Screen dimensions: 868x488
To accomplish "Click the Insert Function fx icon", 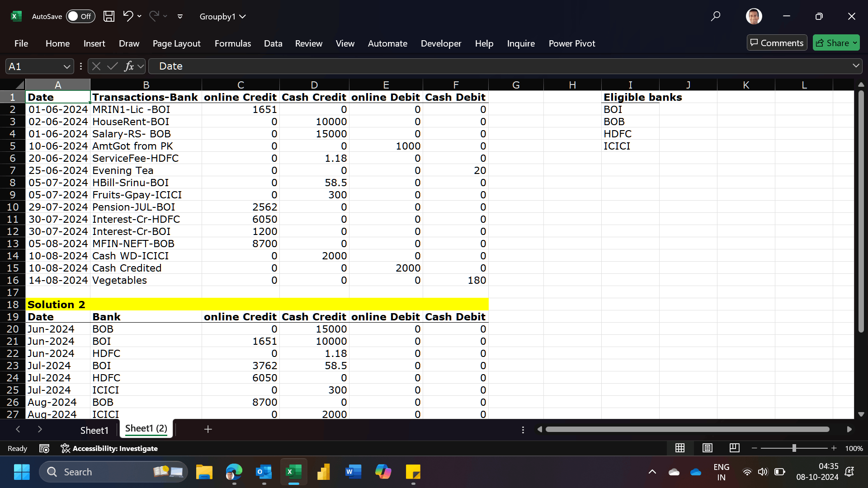I will [129, 66].
